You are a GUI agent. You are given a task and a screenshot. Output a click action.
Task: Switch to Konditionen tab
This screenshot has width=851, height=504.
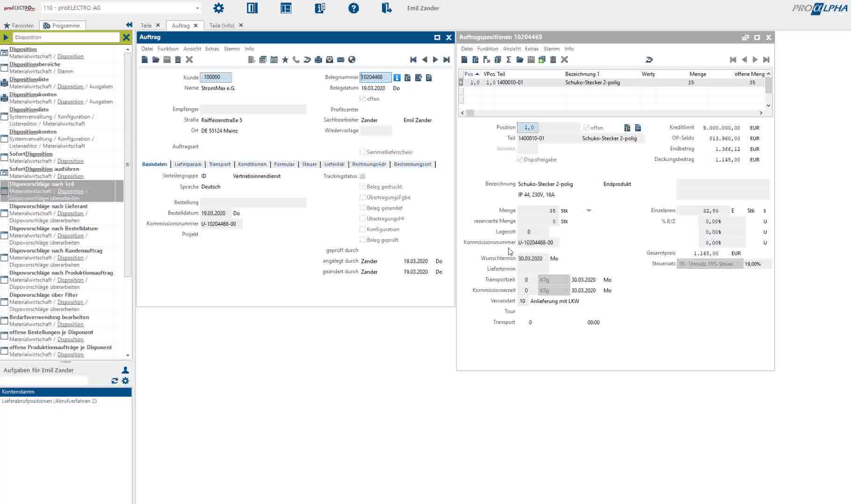(x=252, y=164)
